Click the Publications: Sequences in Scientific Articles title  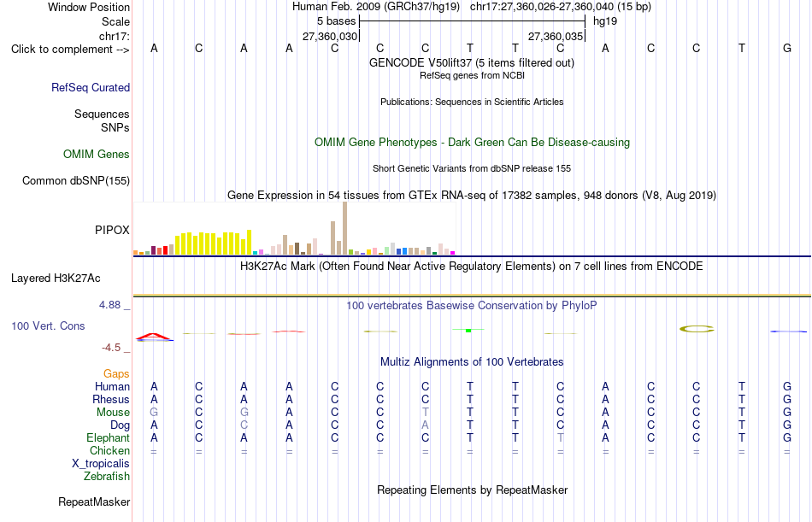pyautogui.click(x=472, y=102)
